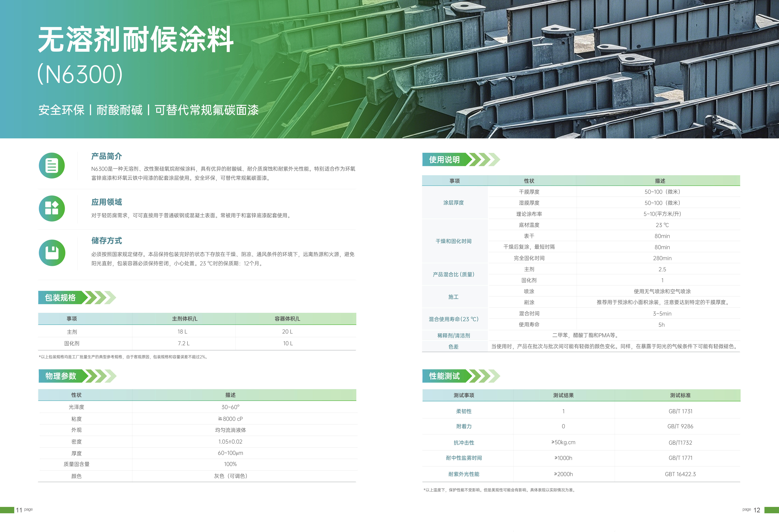779x532 pixels.
Task: Click the 测试标准 column header
Action: (x=680, y=395)
